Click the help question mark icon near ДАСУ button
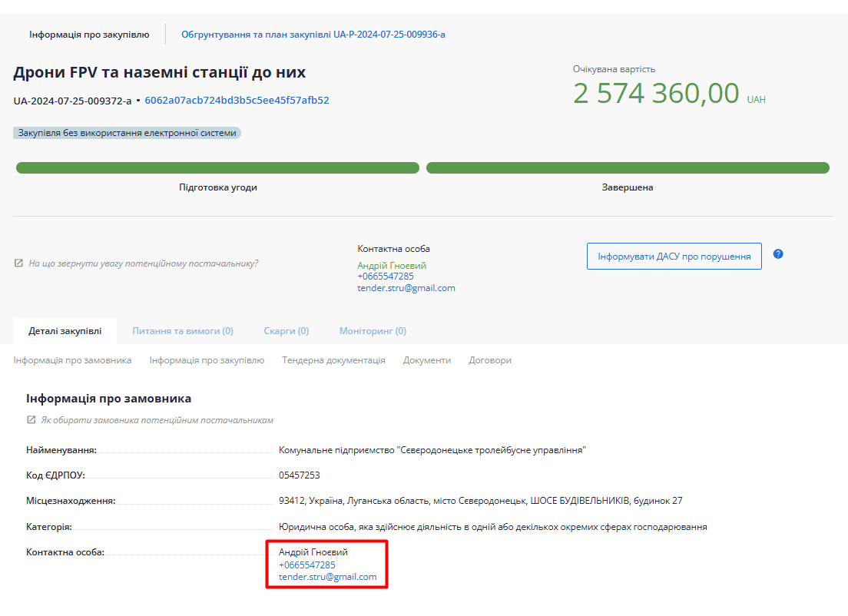This screenshot has height=616, width=848. [x=778, y=254]
